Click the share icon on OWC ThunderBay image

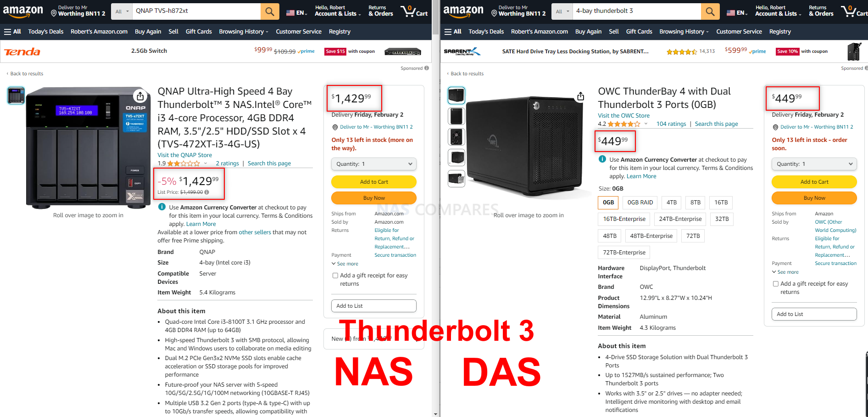coord(581,96)
